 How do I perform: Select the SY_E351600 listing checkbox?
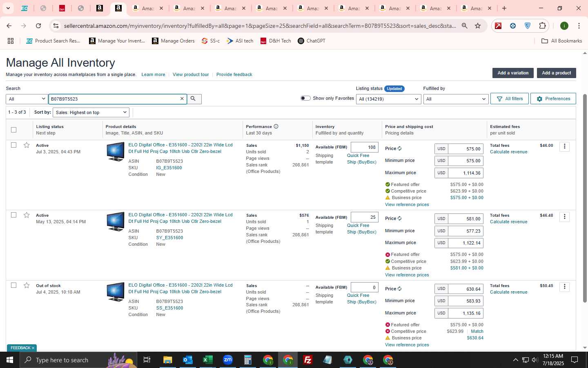click(13, 215)
